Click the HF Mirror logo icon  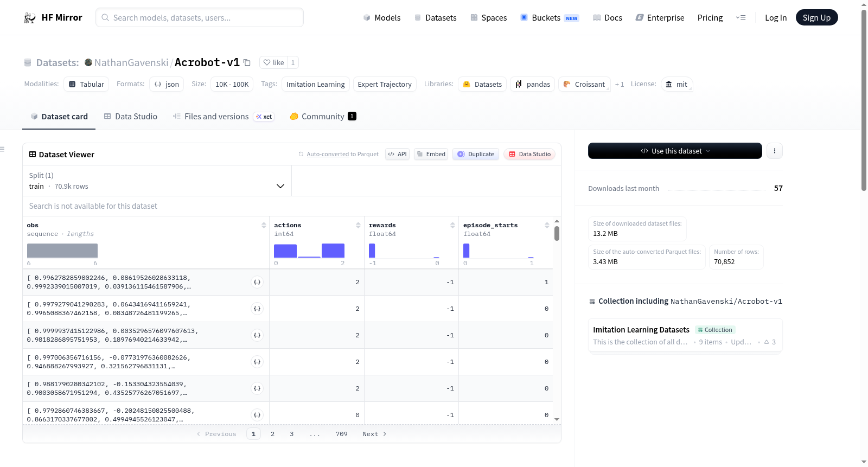[30, 18]
